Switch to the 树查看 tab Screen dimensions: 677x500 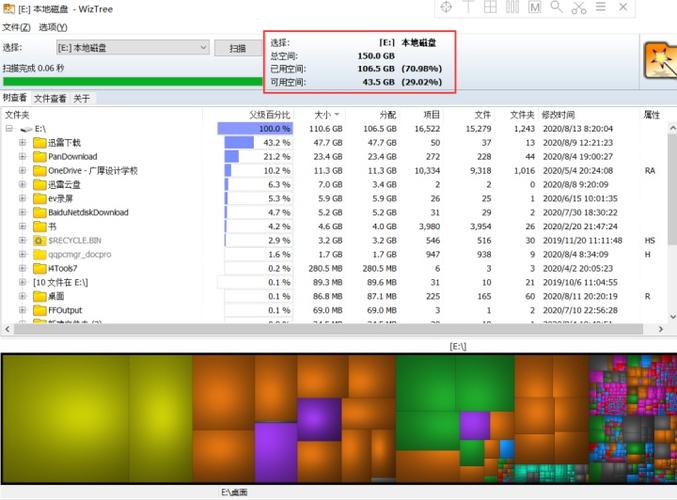click(x=15, y=98)
